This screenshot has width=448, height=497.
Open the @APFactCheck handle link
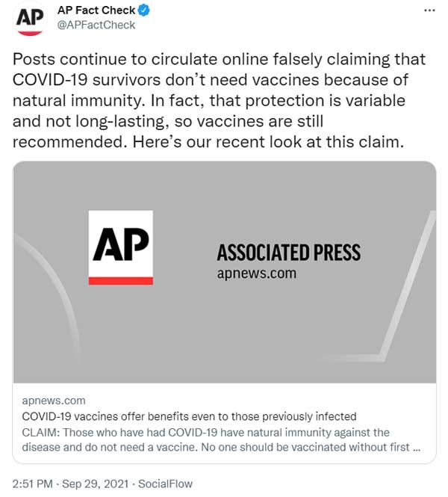click(96, 25)
